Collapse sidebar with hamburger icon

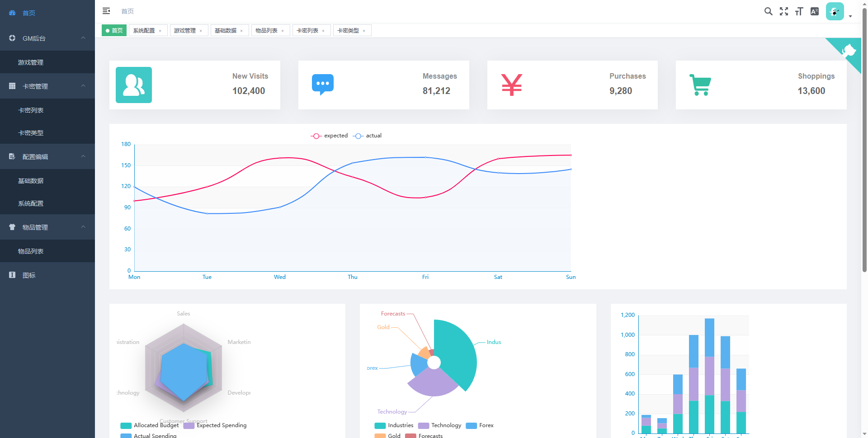106,11
